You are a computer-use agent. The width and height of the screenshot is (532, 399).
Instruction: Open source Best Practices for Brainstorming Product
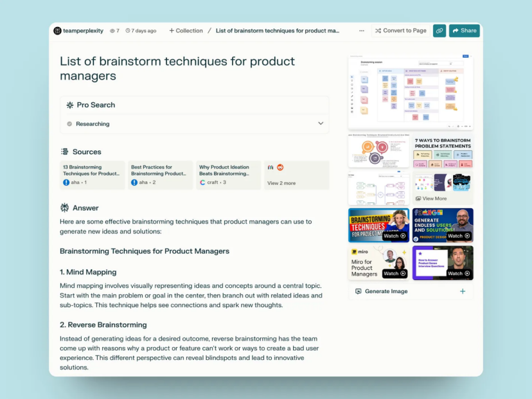pyautogui.click(x=161, y=175)
